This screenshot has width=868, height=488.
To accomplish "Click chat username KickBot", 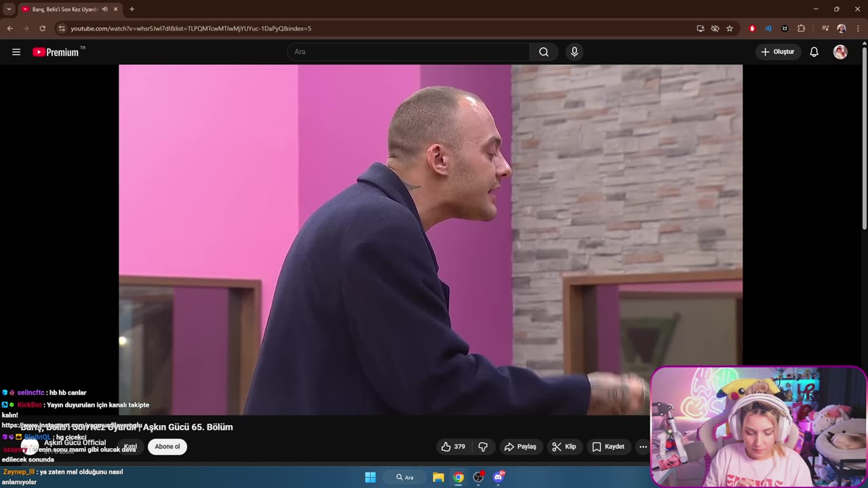I will [x=30, y=405].
